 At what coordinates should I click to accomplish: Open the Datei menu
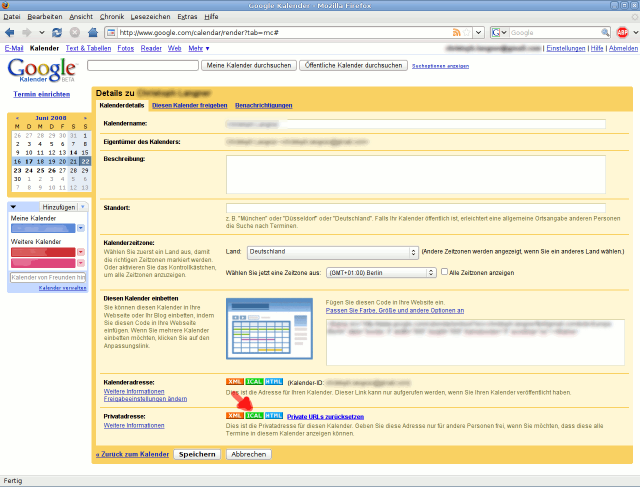(x=12, y=17)
